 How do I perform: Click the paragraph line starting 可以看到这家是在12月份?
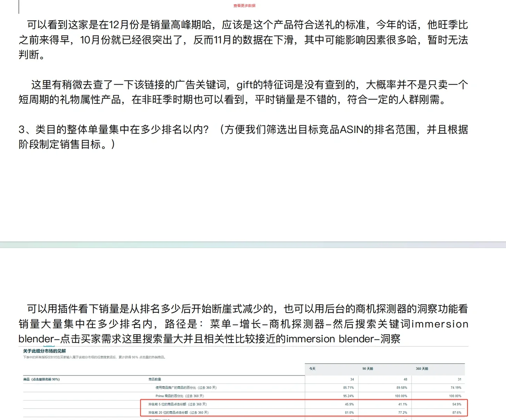[248, 25]
